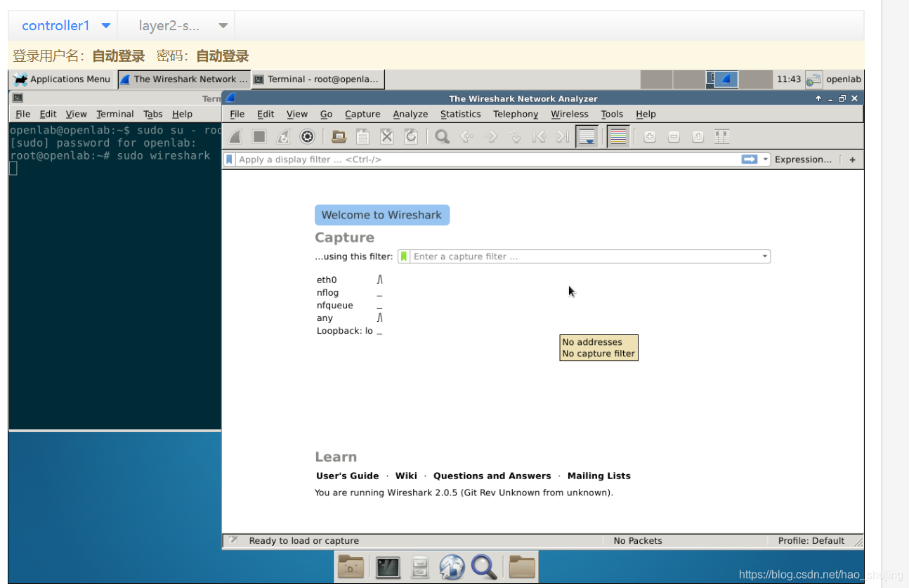909x588 pixels.
Task: Open Mailing Lists link
Action: point(599,476)
